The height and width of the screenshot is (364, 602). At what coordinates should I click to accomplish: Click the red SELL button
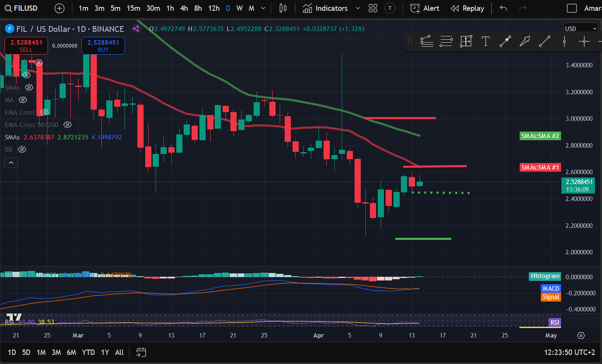pos(26,45)
